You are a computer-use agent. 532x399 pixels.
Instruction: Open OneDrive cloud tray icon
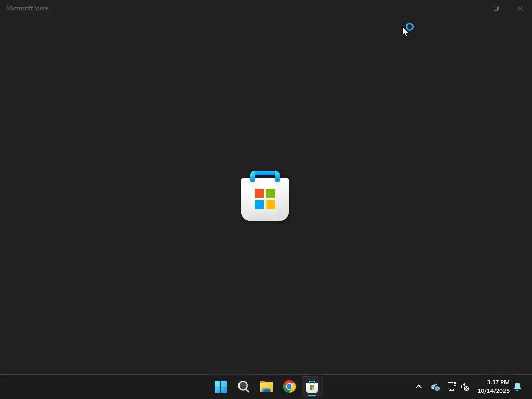click(435, 387)
